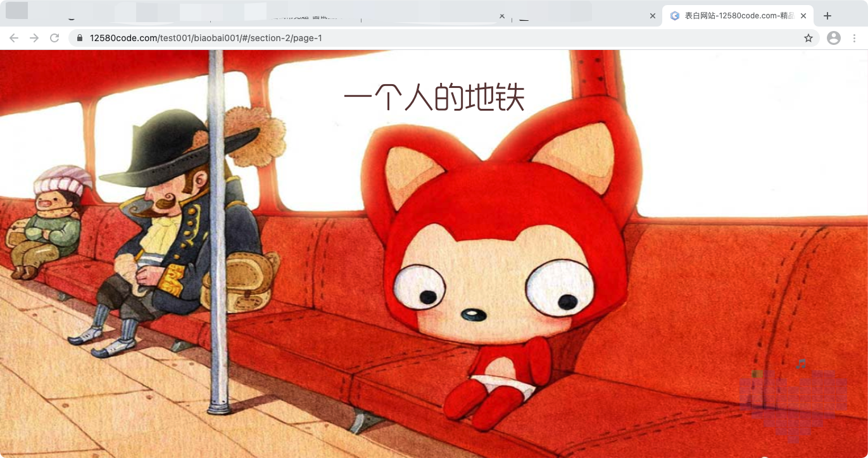Toggle background music via note icon

tap(801, 364)
